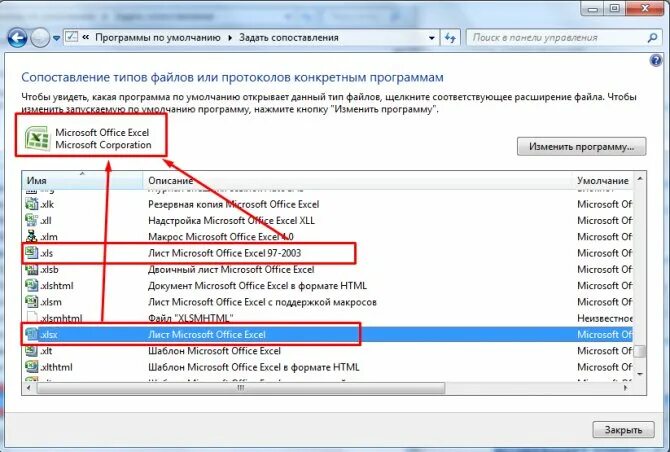Minimize the control panel window
The height and width of the screenshot is (452, 670).
pos(593,9)
